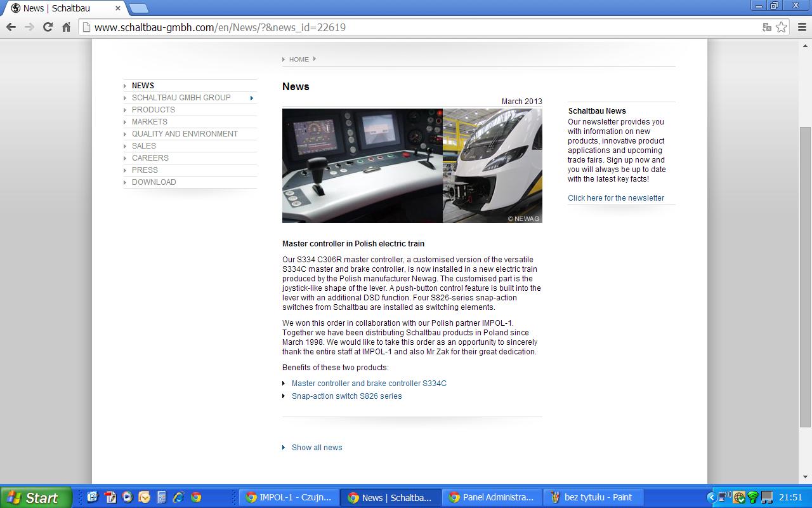Click the master controller cab photo
Screen dimensions: 812x508
pos(362,166)
